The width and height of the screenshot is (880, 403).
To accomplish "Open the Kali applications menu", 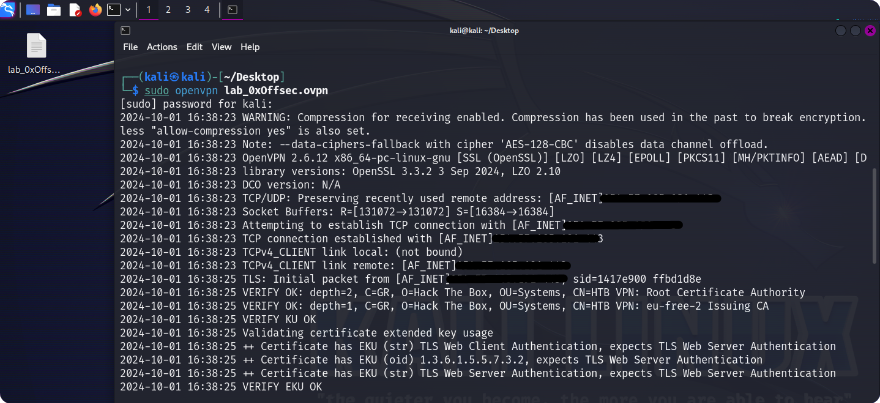I will click(x=10, y=10).
